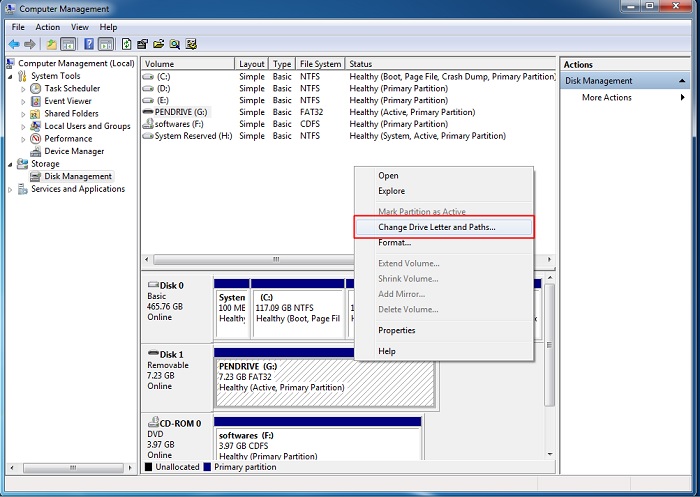Expand the Services and Applications node
The width and height of the screenshot is (700, 497).
click(x=11, y=189)
